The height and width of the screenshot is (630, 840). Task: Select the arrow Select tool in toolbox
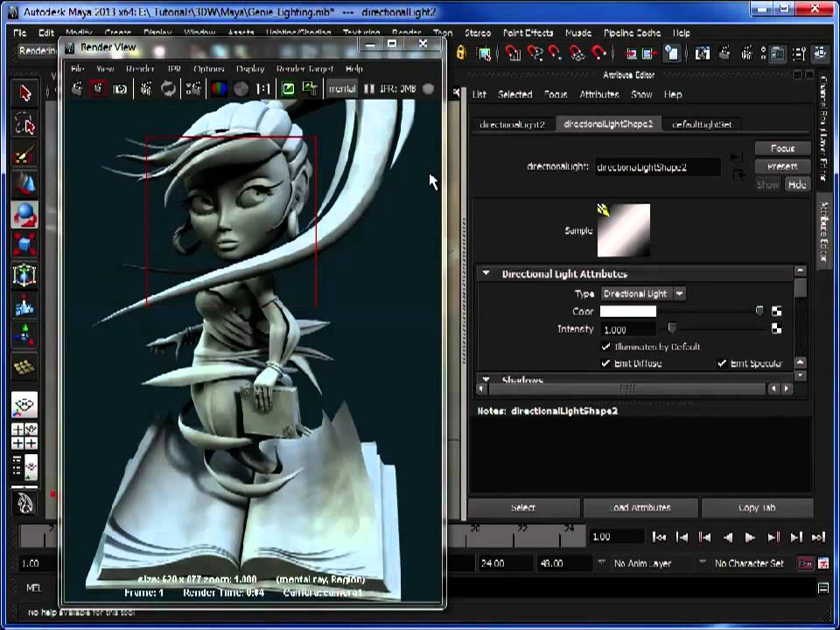(24, 94)
